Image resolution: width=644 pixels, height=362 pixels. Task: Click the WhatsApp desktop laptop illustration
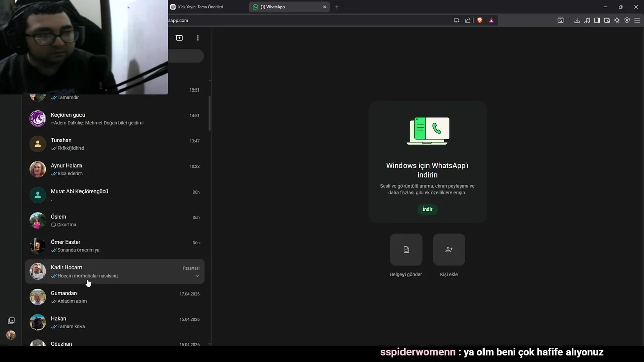pos(428,131)
